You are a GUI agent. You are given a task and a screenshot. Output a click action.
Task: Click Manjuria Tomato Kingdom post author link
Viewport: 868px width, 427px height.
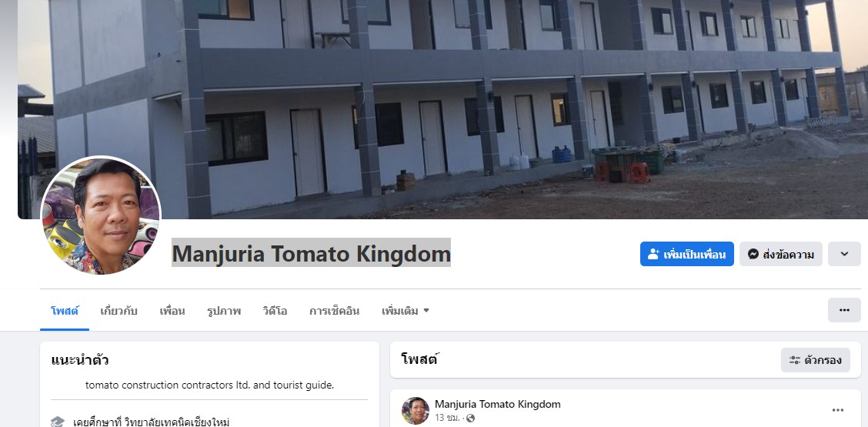pyautogui.click(x=498, y=404)
